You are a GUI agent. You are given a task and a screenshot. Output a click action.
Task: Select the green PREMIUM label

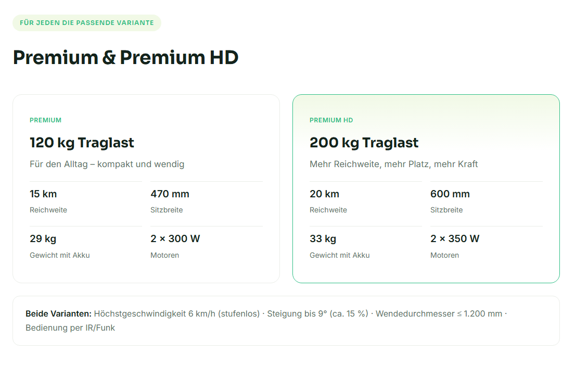click(x=45, y=120)
